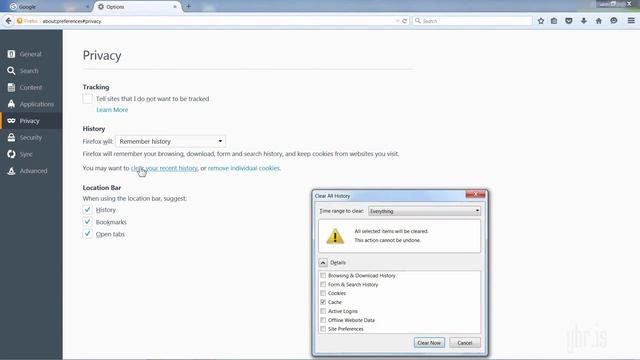Check Form & Search History box
The width and height of the screenshot is (640, 360).
tap(323, 284)
